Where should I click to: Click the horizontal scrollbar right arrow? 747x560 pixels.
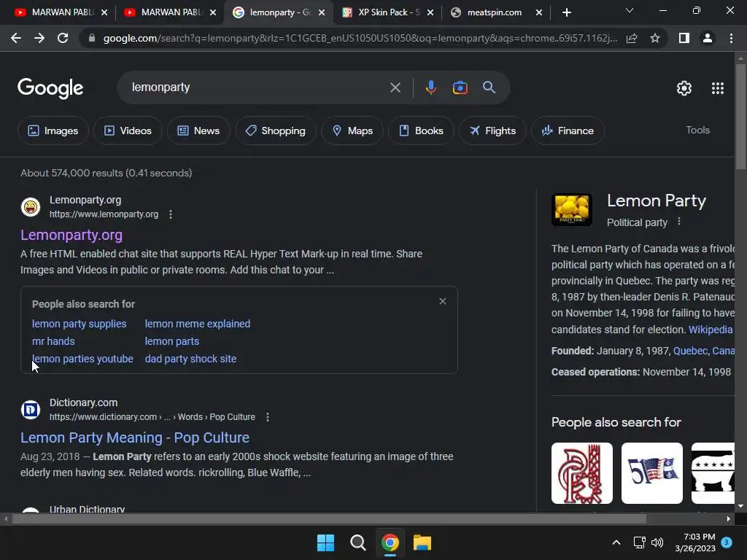729,518
